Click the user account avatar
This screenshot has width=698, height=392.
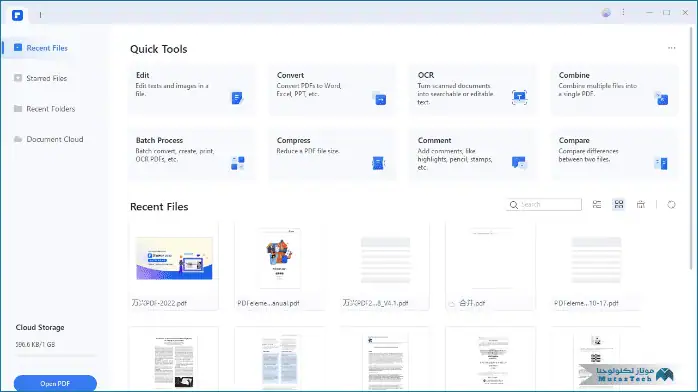[x=606, y=12]
